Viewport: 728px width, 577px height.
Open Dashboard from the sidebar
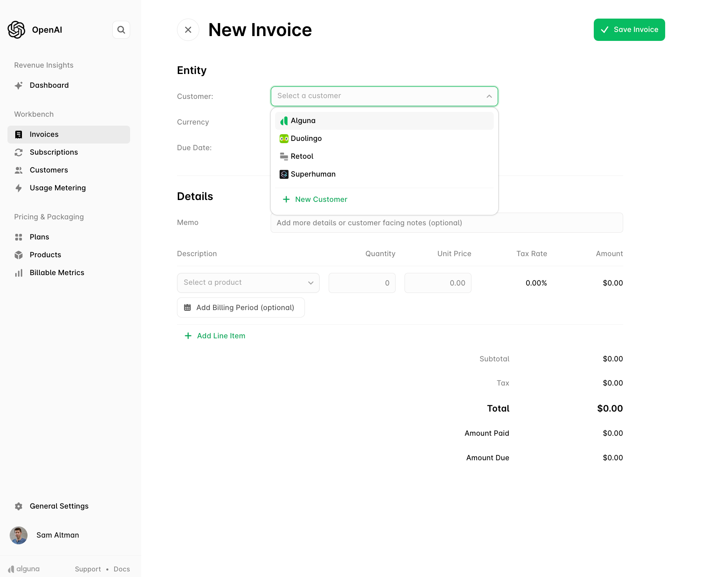click(49, 85)
